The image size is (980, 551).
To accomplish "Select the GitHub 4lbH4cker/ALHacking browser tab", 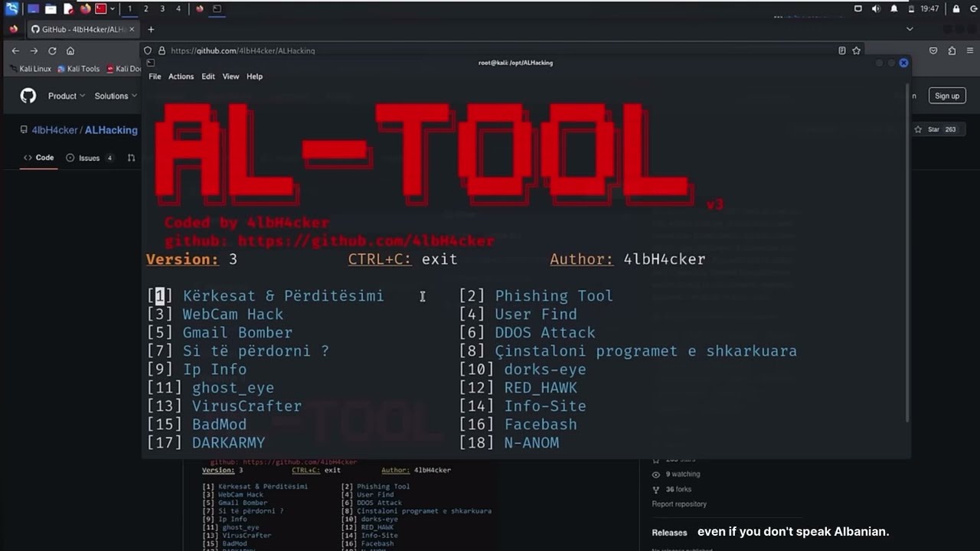I will coord(83,29).
